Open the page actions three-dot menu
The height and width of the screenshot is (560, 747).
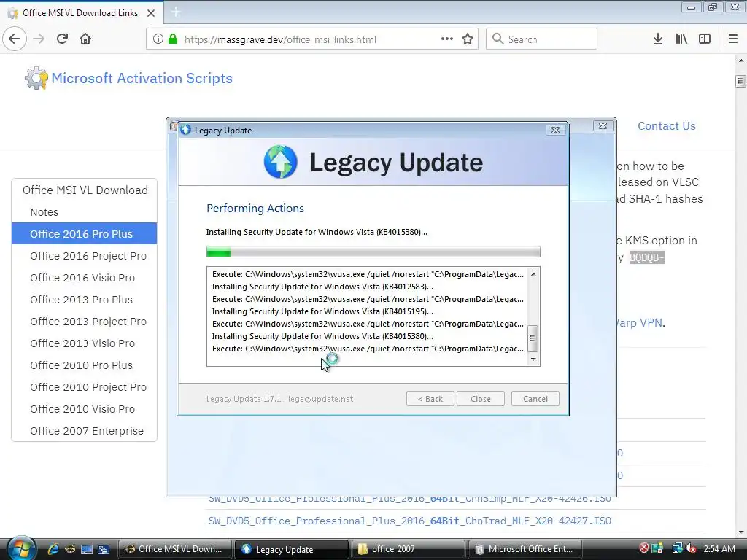pos(447,39)
